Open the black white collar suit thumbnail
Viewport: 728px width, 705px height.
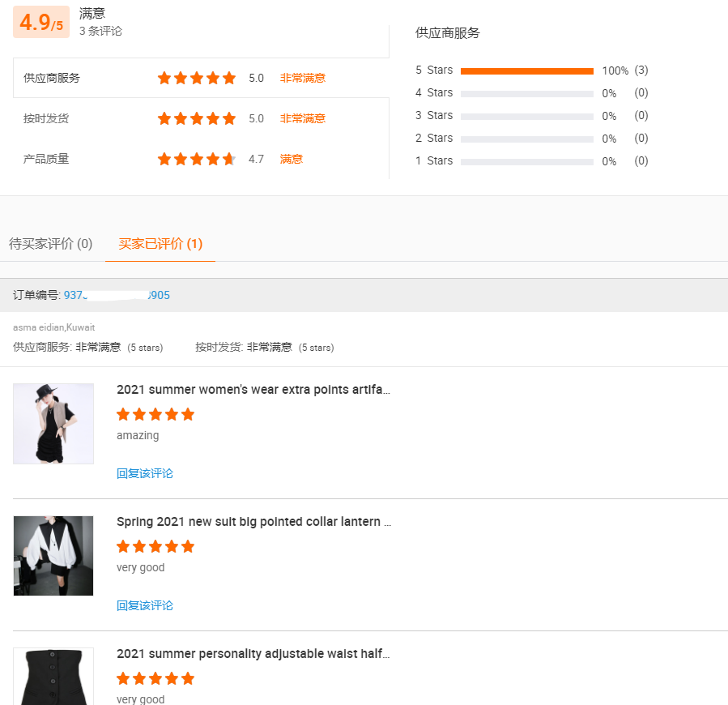point(53,555)
